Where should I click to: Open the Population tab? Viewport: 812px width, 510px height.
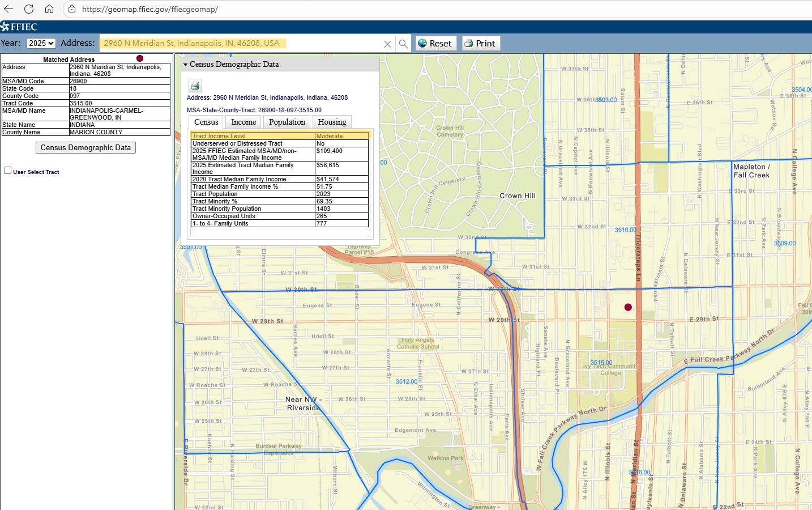(287, 122)
